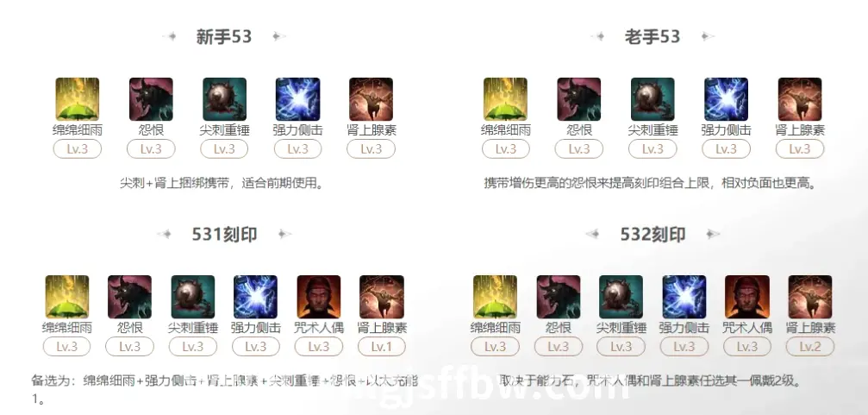Screen dimensions: 868x415
Task: Select 咒术人偶 icon in 531刻印 build
Action: coord(319,297)
